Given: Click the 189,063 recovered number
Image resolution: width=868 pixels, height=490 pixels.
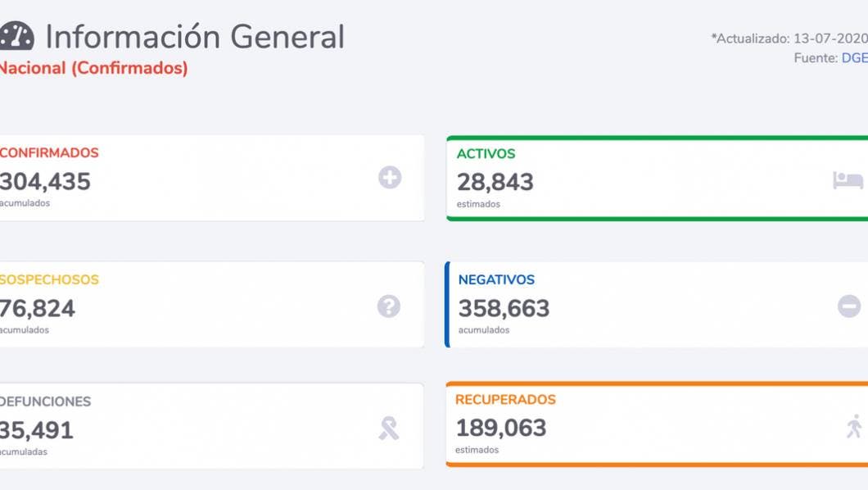Looking at the screenshot, I should (x=501, y=428).
